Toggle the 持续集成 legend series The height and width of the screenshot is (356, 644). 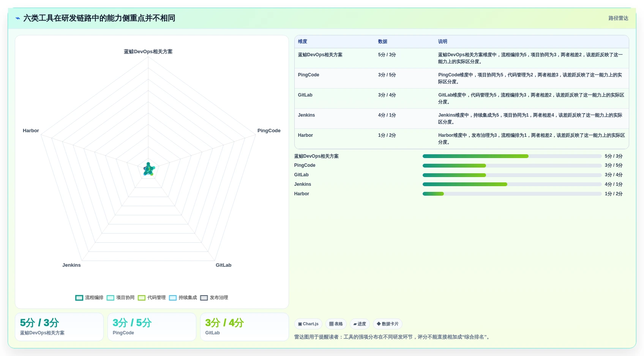click(x=183, y=297)
